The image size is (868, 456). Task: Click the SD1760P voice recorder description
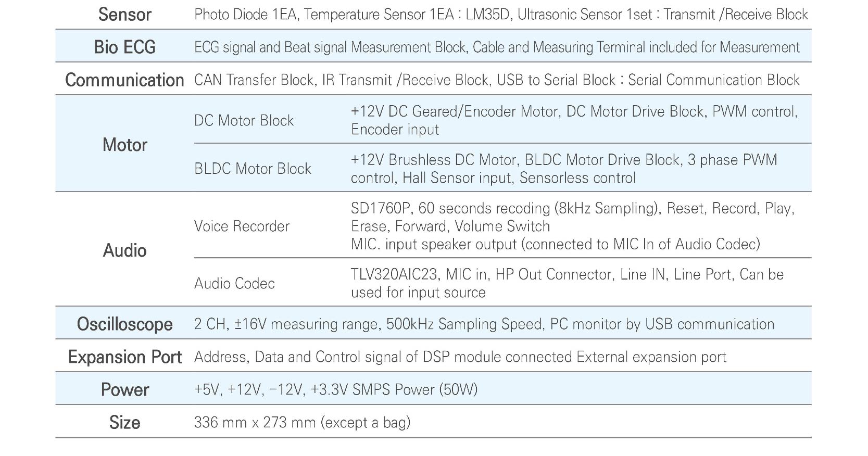[572, 226]
